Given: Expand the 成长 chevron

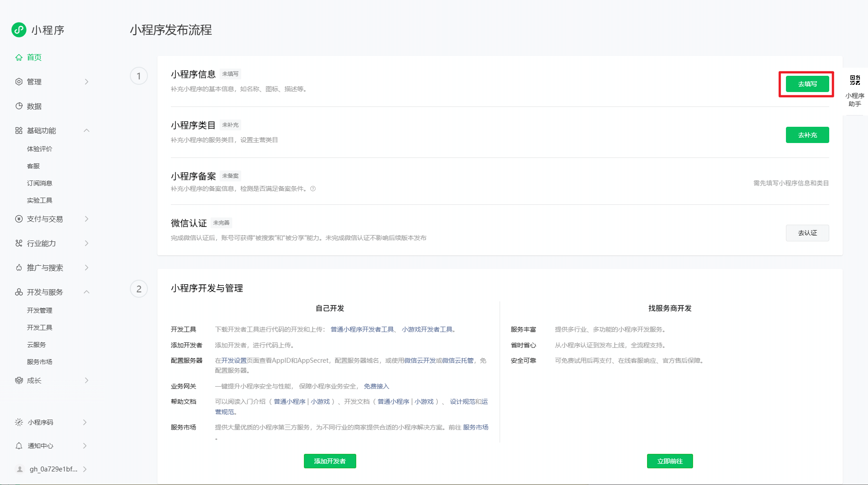Looking at the screenshot, I should pyautogui.click(x=87, y=380).
